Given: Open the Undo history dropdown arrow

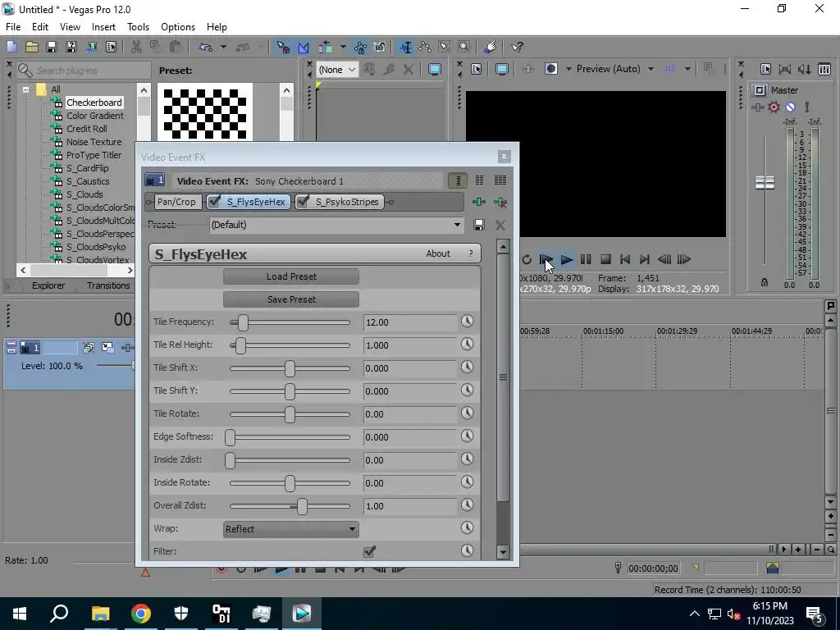Looking at the screenshot, I should (x=223, y=47).
